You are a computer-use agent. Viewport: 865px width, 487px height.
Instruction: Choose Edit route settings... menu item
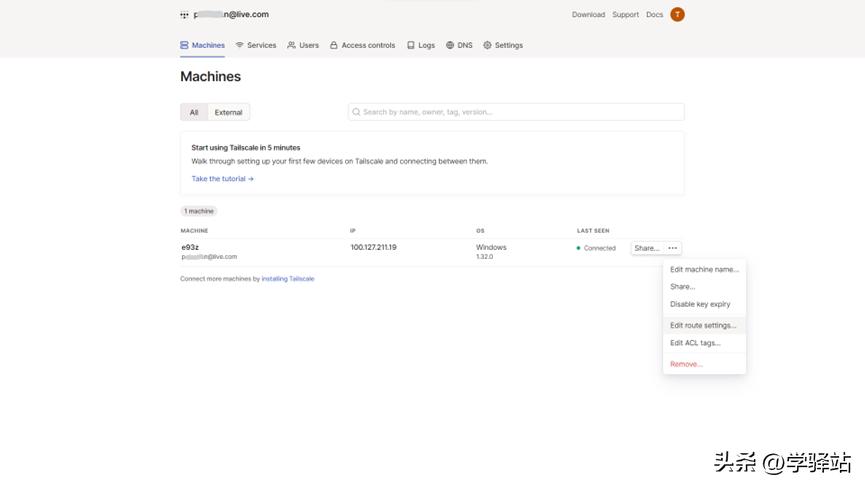703,325
